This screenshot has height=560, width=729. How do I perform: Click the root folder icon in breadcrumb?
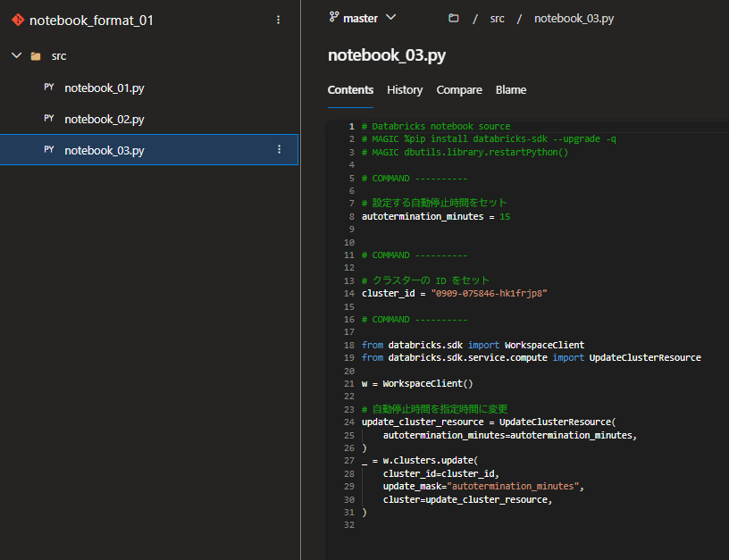click(453, 18)
